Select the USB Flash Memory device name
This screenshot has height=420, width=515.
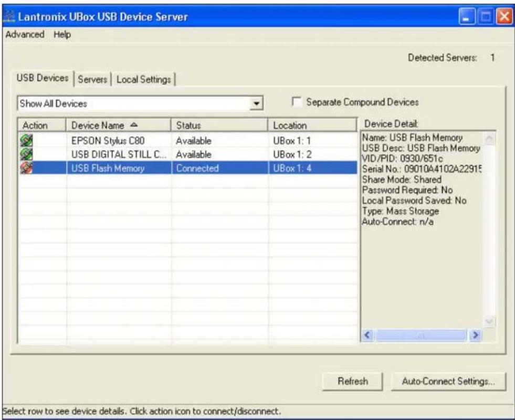pos(108,168)
